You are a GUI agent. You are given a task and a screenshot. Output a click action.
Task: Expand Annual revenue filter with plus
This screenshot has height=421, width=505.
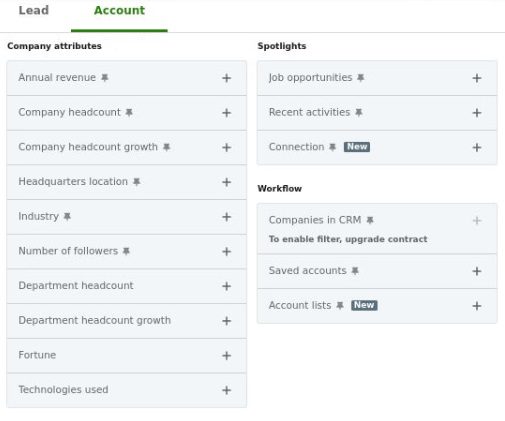pos(227,78)
